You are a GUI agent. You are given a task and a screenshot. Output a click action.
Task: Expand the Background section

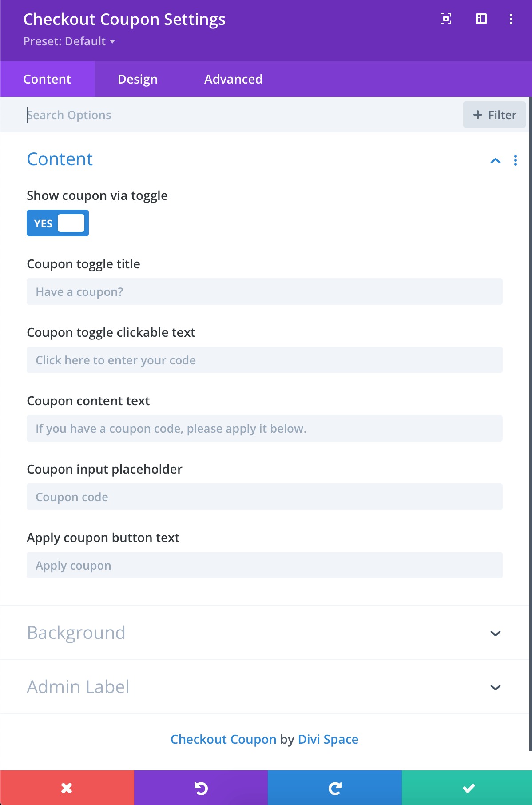[x=265, y=633]
